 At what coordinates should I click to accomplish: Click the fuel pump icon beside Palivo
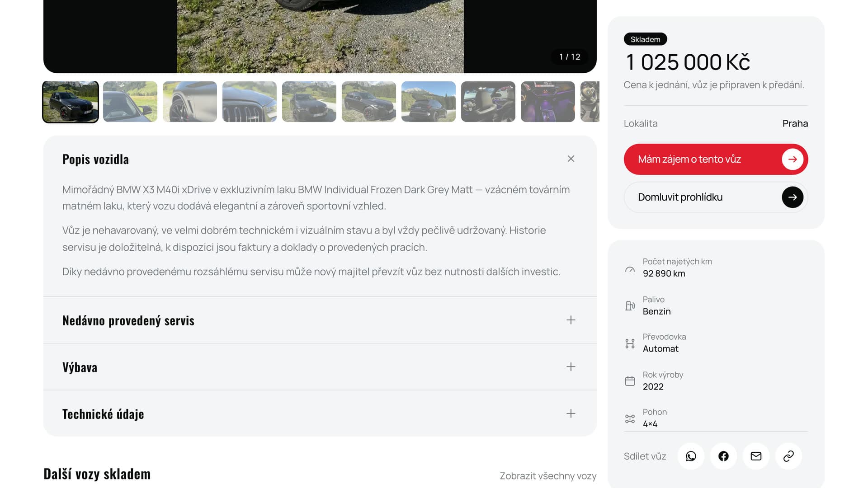pyautogui.click(x=630, y=306)
